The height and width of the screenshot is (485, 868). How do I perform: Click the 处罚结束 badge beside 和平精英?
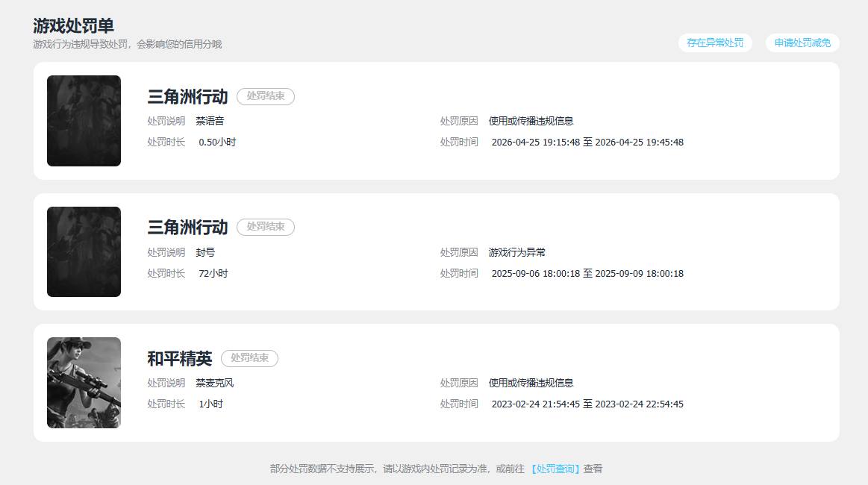pyautogui.click(x=250, y=358)
